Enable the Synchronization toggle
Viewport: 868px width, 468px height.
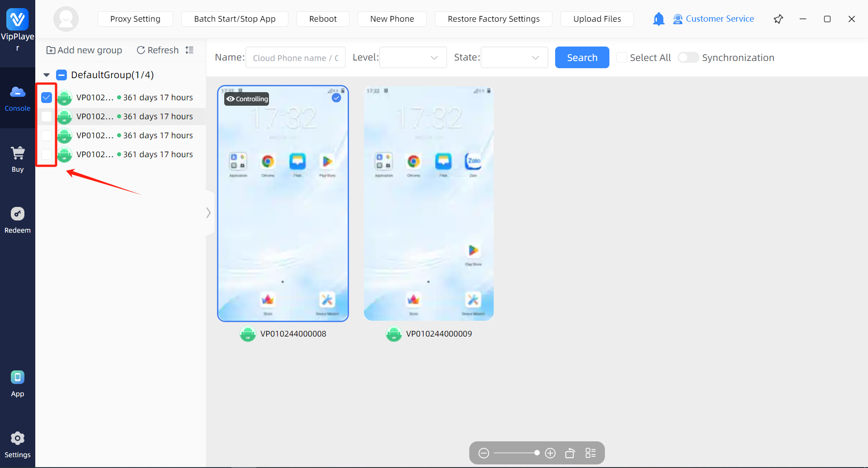(688, 58)
